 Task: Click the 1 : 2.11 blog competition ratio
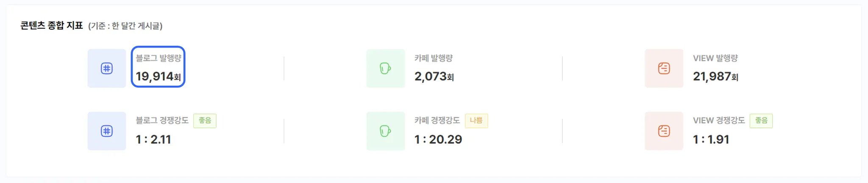click(153, 139)
